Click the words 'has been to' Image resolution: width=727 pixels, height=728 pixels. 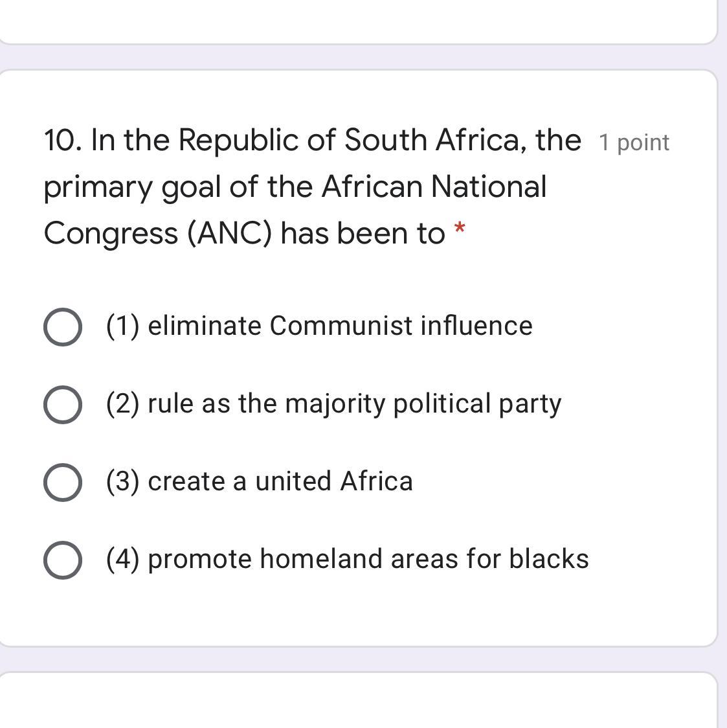coord(363,233)
